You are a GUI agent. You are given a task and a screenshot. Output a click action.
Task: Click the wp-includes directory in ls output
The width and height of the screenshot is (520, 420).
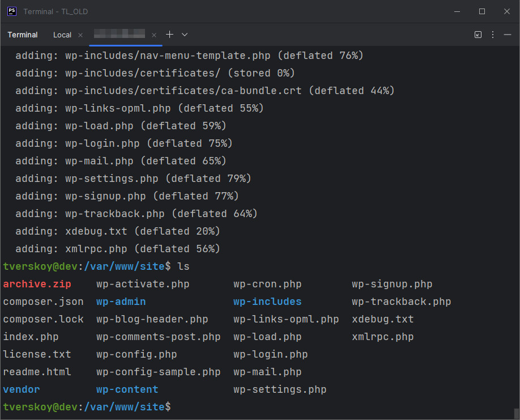point(267,302)
